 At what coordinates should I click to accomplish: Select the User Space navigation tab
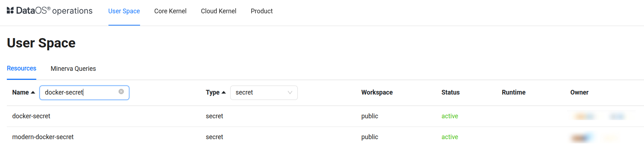pos(124,11)
